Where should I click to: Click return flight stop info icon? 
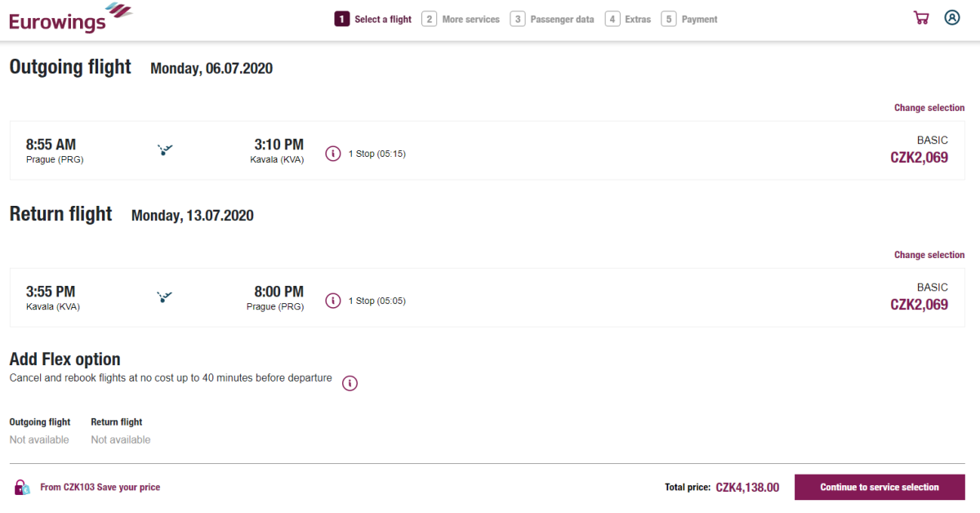(x=333, y=301)
